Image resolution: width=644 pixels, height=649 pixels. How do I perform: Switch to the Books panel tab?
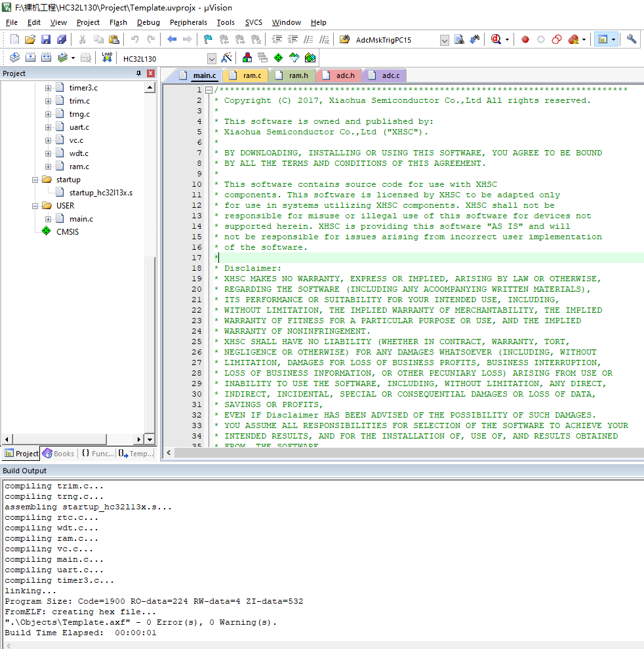tap(58, 454)
